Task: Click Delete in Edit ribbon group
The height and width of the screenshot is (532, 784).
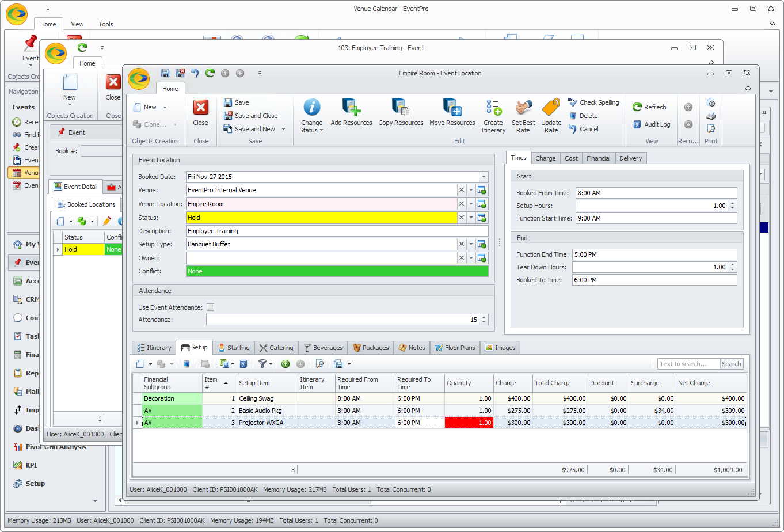Action: pyautogui.click(x=583, y=116)
